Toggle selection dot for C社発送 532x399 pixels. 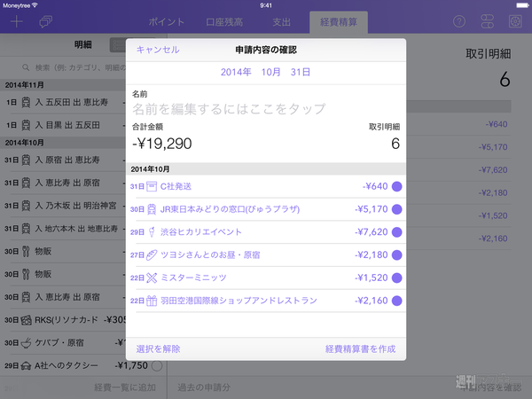click(x=396, y=186)
